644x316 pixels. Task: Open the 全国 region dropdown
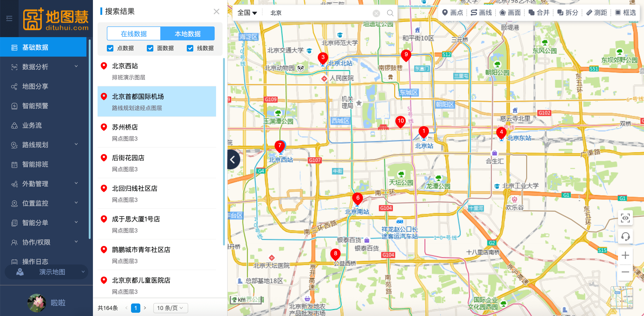pyautogui.click(x=247, y=13)
